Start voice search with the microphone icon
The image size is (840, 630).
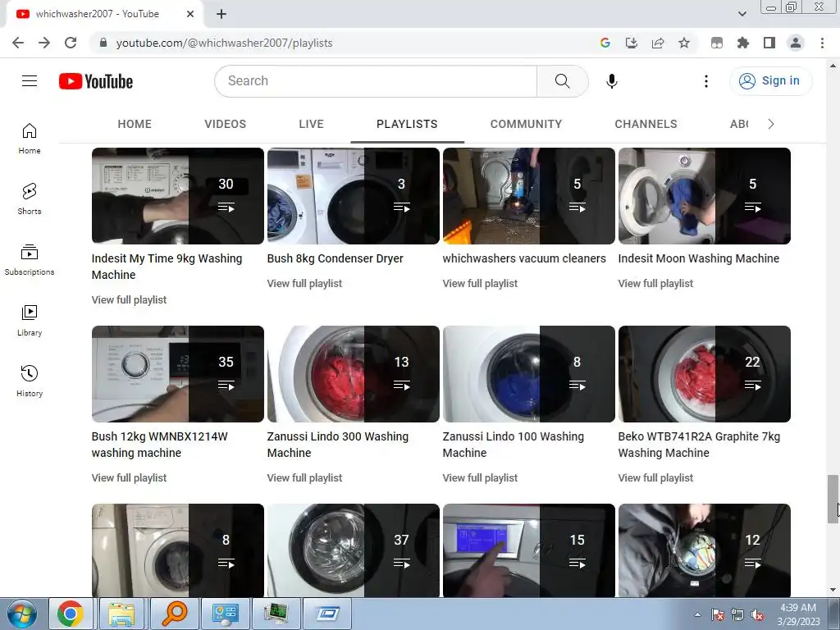[x=612, y=81]
